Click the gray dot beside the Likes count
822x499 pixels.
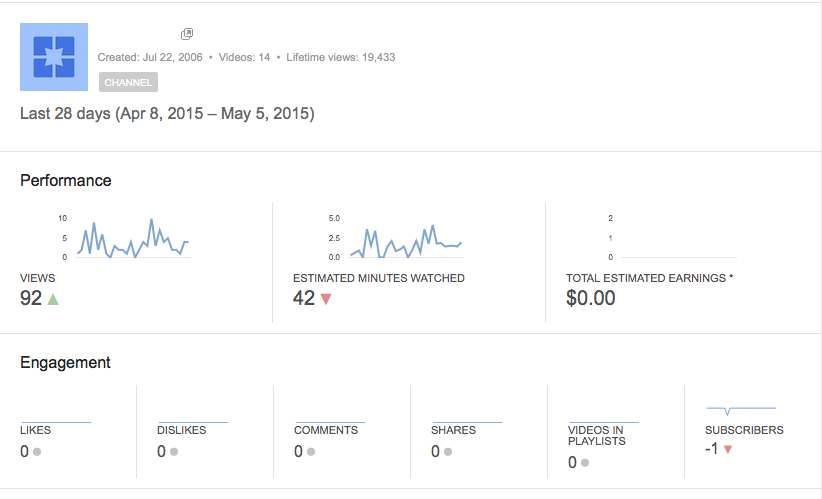pos(37,451)
